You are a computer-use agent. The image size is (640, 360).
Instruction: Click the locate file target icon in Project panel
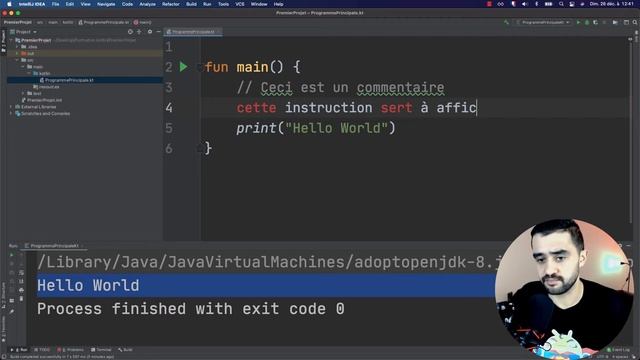click(x=130, y=31)
